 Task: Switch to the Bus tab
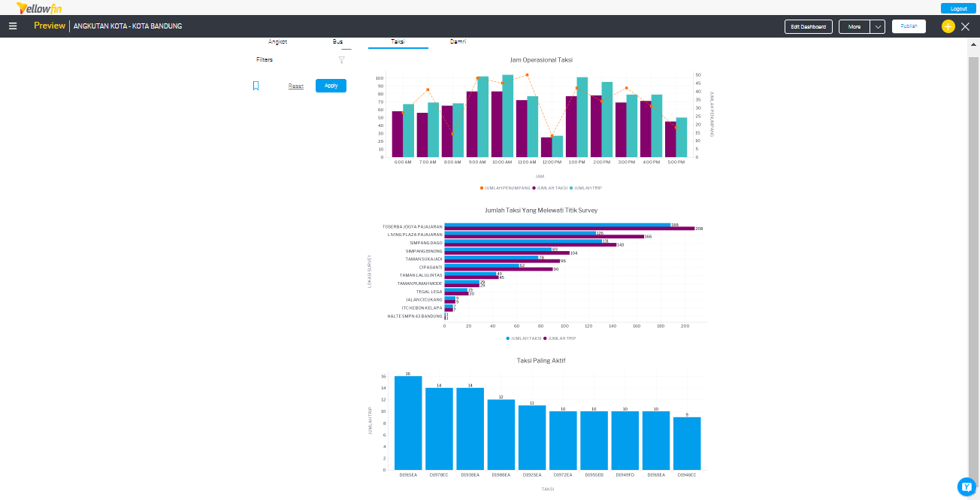(337, 41)
